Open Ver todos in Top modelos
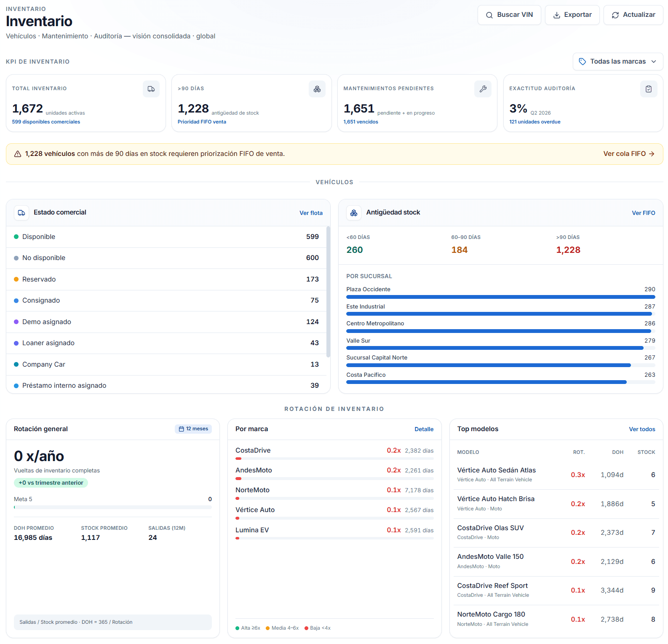 click(x=642, y=429)
